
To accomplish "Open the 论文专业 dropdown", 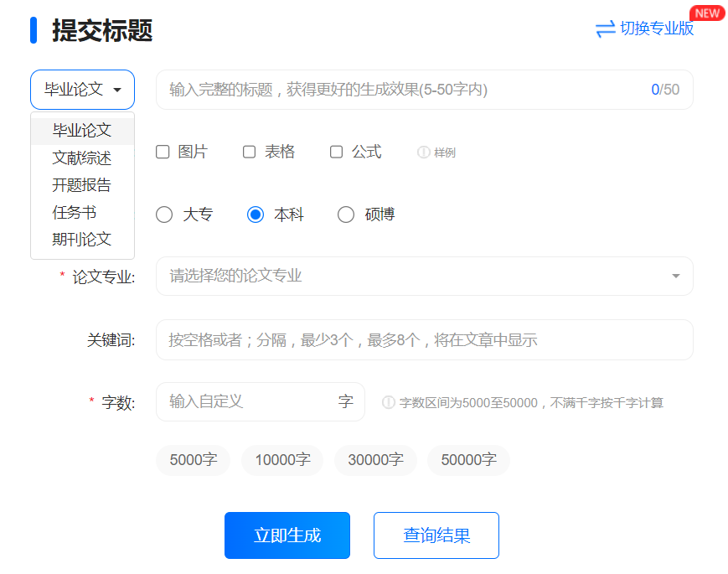I will [424, 276].
